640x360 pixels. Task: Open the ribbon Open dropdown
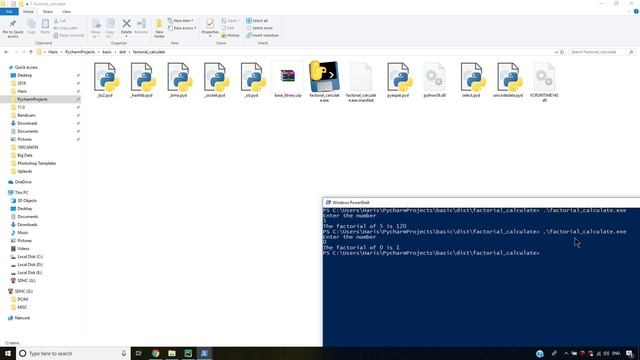pos(230,20)
